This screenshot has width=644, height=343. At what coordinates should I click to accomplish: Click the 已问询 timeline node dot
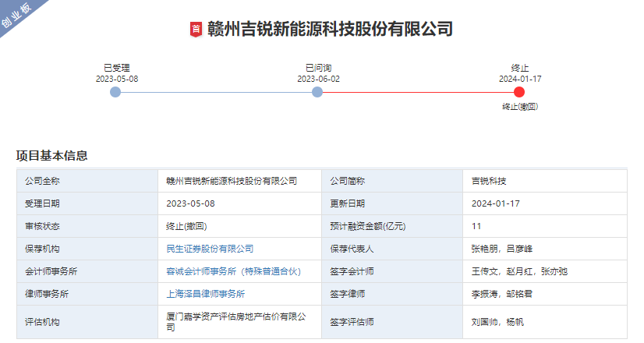click(317, 92)
